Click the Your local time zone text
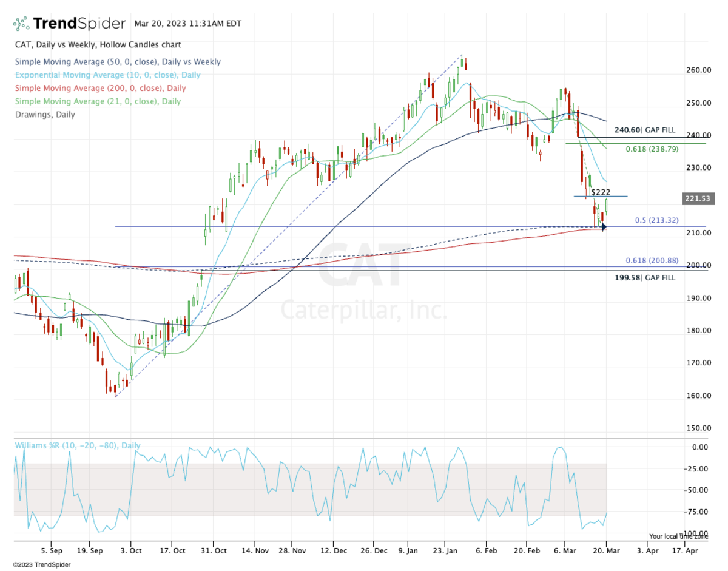Screen dimensions: 728x571 678,536
